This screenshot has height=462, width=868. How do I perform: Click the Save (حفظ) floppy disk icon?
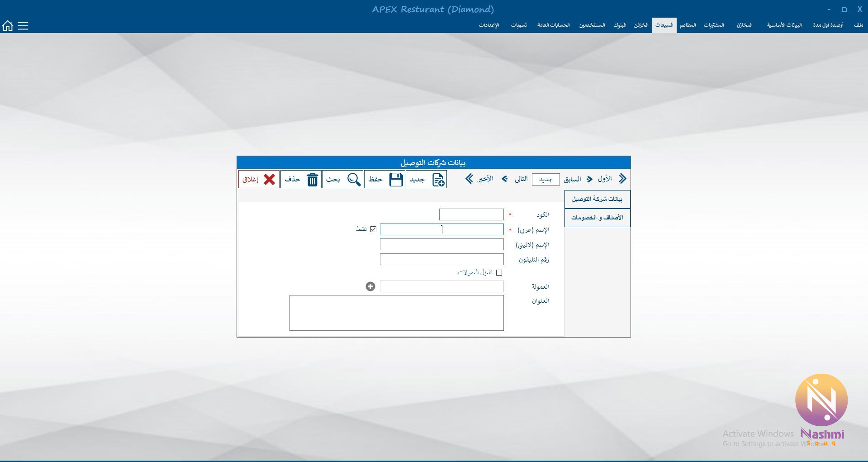coord(396,180)
